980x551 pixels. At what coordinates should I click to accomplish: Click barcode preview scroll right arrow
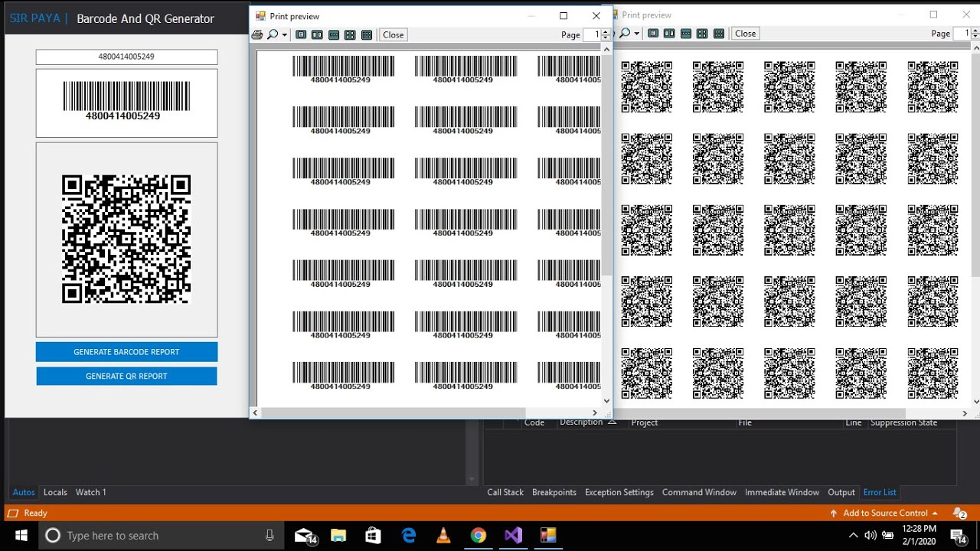click(x=595, y=412)
